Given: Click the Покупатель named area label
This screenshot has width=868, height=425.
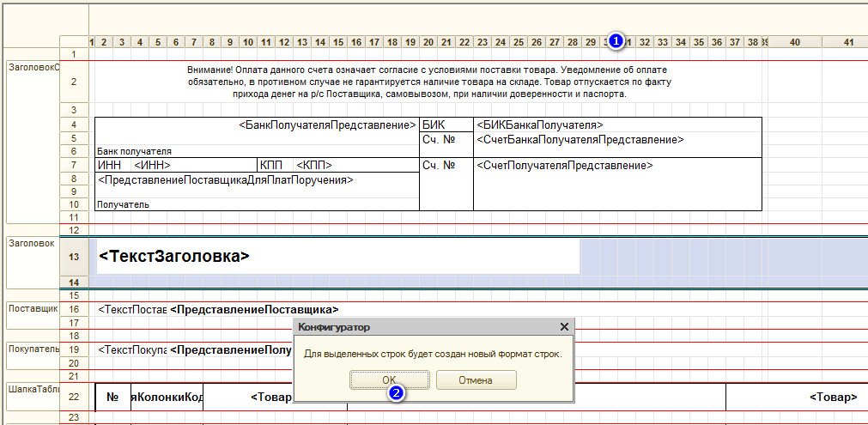Looking at the screenshot, I should pyautogui.click(x=32, y=349).
